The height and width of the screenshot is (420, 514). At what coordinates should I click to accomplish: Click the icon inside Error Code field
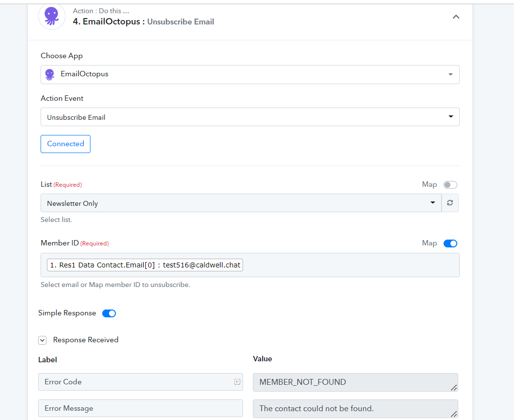point(237,382)
